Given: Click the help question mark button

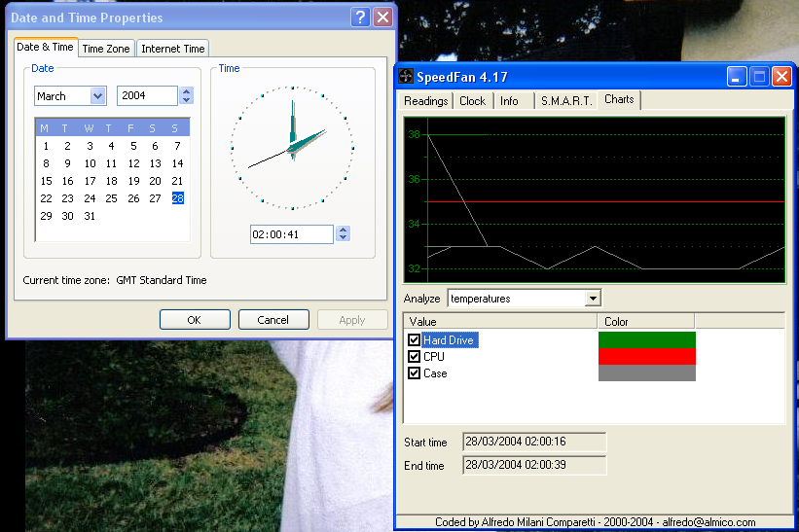Looking at the screenshot, I should pyautogui.click(x=360, y=18).
